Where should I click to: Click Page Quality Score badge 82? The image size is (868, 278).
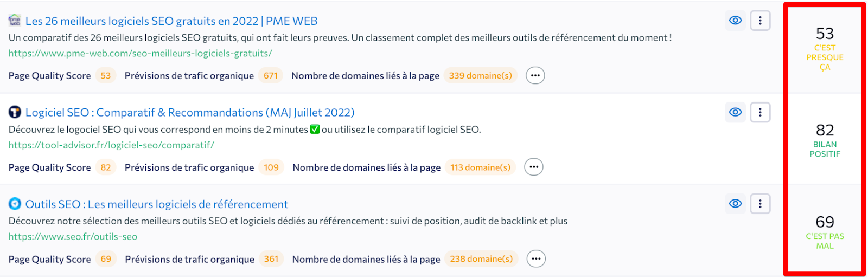click(x=106, y=167)
